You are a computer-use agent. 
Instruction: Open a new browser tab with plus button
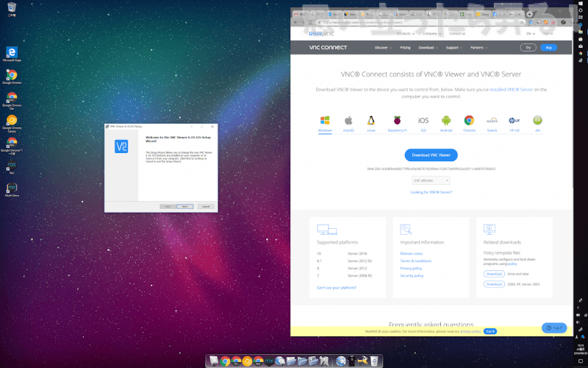point(529,14)
